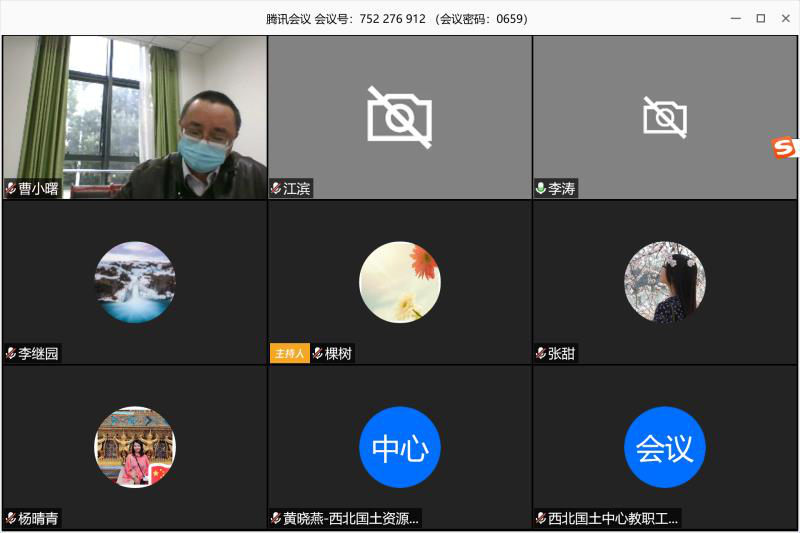The image size is (800, 533).
Task: Click the 西北国土中心教职工 name label
Action: [x=613, y=518]
